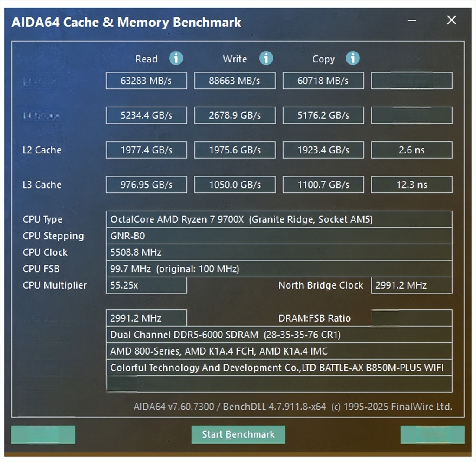Select the CPU Multiplier value 55.25x

point(147,285)
